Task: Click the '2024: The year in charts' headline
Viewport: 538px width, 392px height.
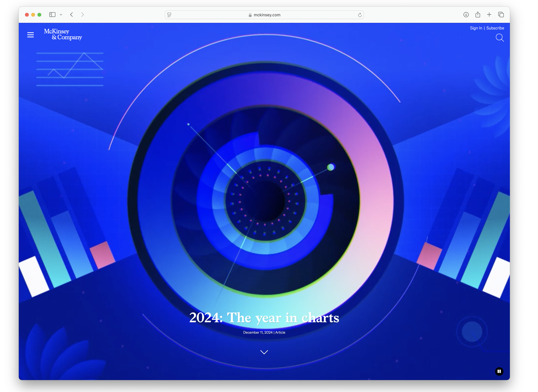Action: [x=264, y=318]
